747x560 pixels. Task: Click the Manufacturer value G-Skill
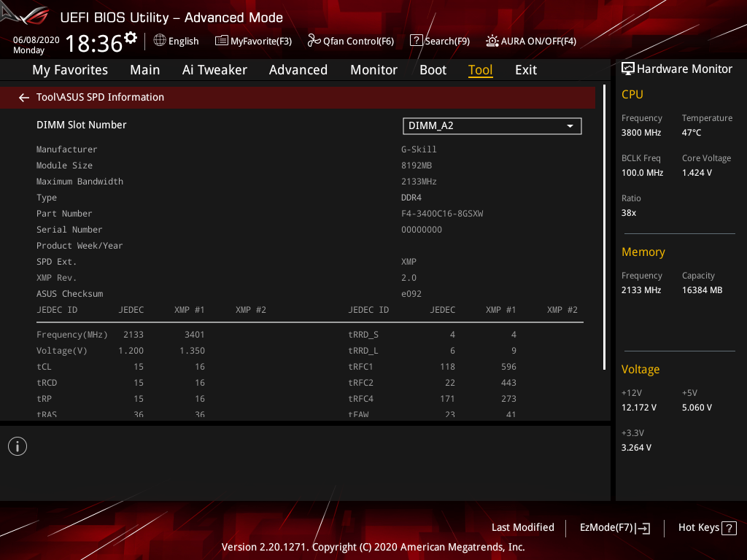tap(419, 149)
